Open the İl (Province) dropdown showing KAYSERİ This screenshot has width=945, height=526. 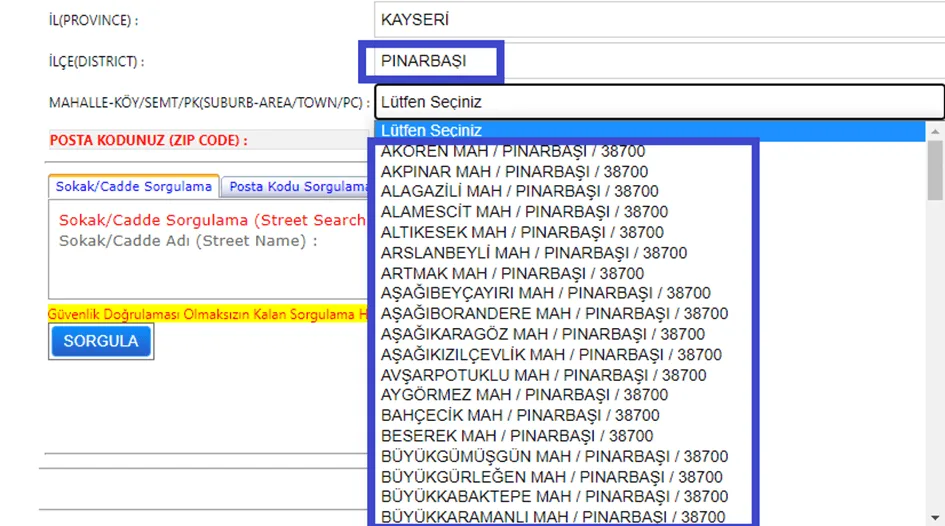click(659, 19)
